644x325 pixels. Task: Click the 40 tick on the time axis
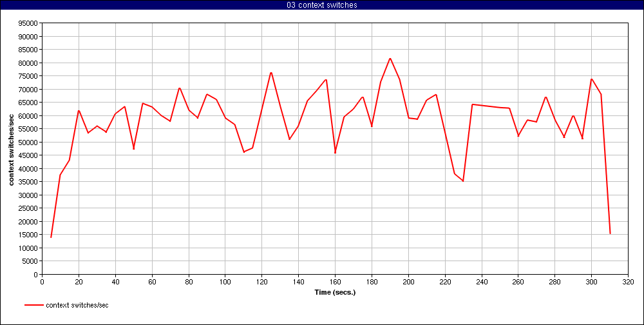pyautogui.click(x=115, y=282)
